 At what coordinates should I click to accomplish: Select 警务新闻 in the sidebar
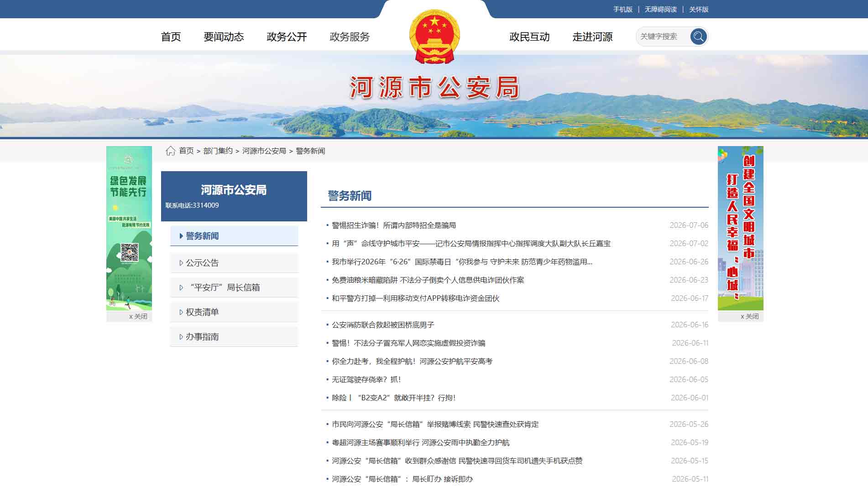[x=234, y=236]
